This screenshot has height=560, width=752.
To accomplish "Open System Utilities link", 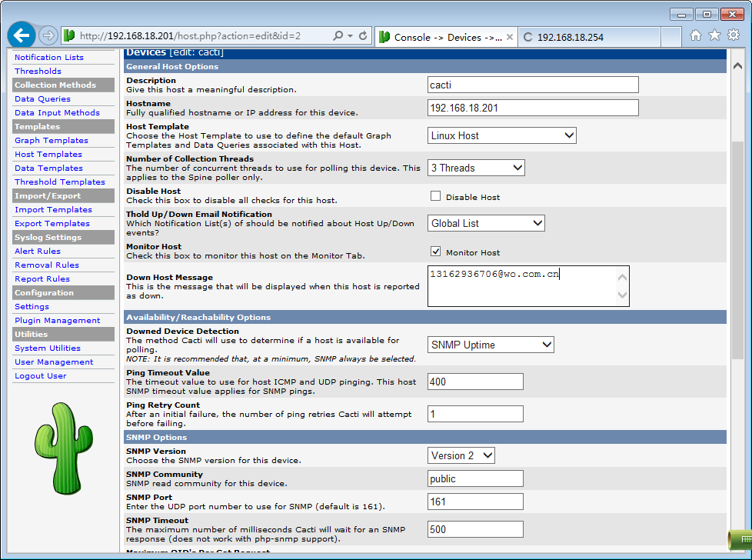I will point(48,348).
